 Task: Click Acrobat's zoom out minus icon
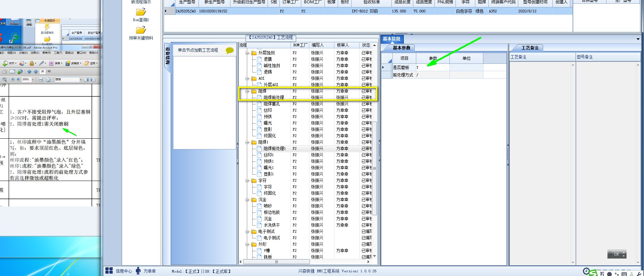click(13, 80)
